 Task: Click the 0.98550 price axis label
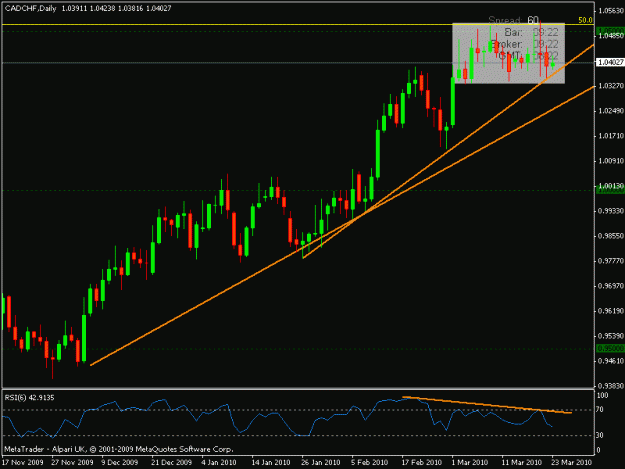pos(611,236)
